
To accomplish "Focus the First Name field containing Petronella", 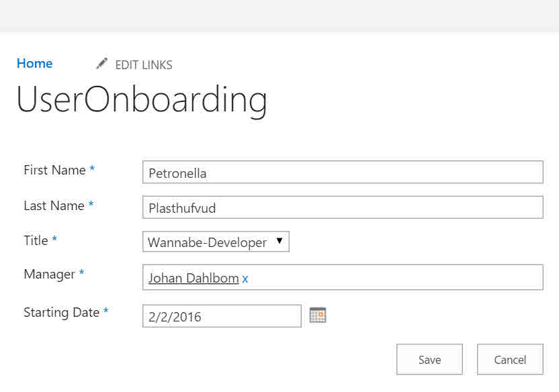I will tap(343, 173).
